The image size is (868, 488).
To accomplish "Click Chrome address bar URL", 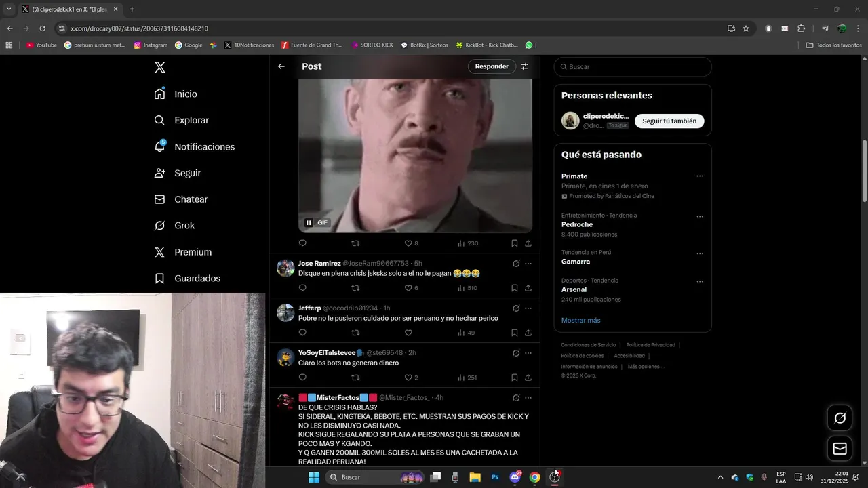I will pos(139,28).
